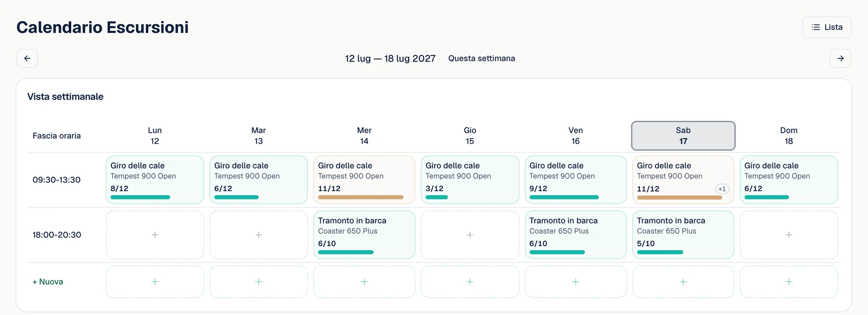Select the Mer 14 day header
This screenshot has width=868, height=315.
pos(364,136)
